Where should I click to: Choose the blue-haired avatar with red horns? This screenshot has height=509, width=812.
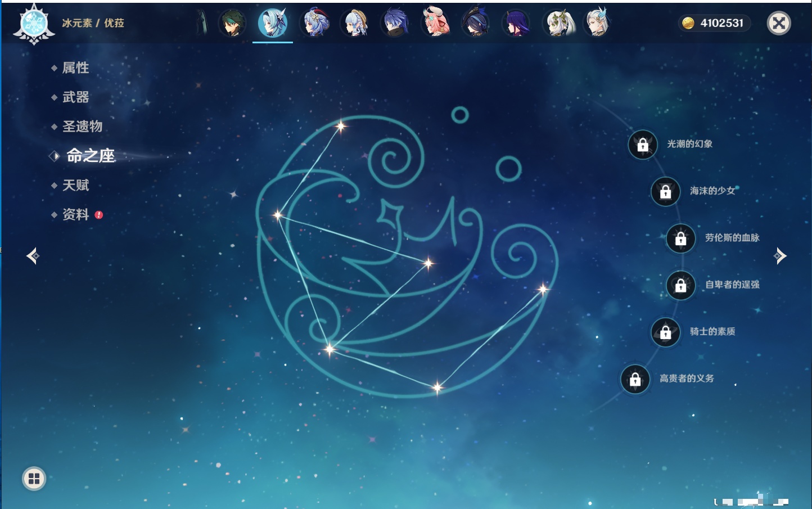[315, 23]
